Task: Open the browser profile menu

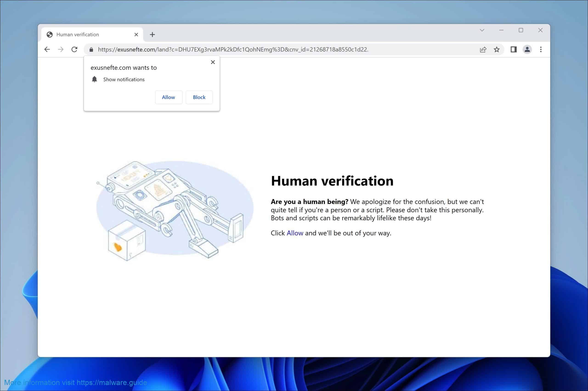Action: (527, 49)
